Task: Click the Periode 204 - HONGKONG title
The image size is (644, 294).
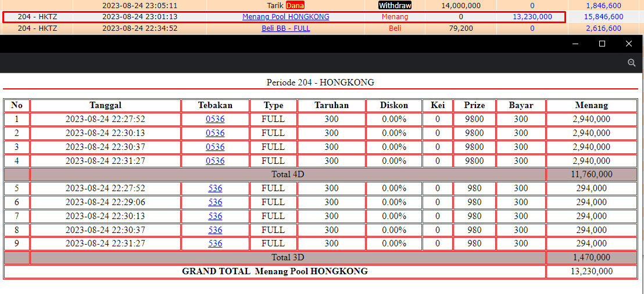Action: (320, 82)
